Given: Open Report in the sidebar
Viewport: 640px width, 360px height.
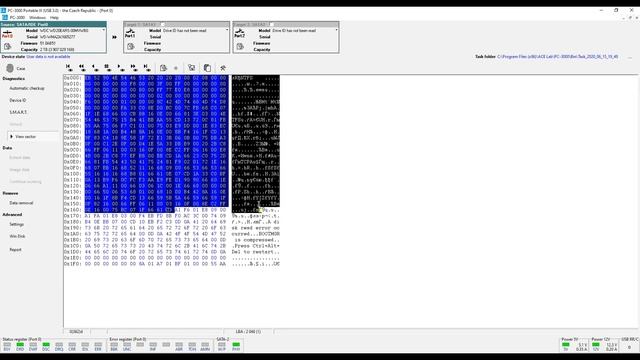Looking at the screenshot, I should (x=15, y=249).
